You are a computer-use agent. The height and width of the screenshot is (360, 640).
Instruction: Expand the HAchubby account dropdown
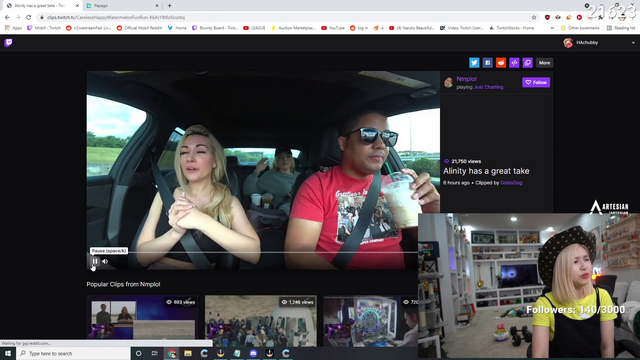click(633, 43)
